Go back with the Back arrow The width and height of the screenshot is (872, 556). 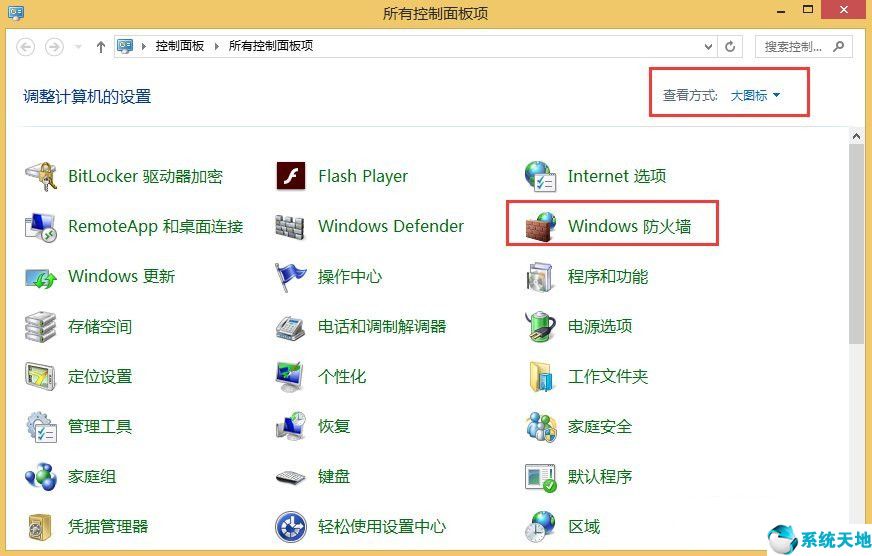[x=26, y=47]
